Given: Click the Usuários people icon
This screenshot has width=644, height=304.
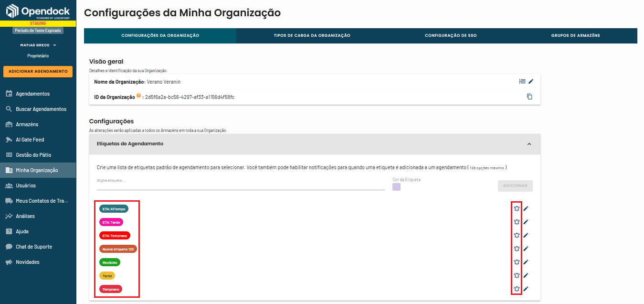Looking at the screenshot, I should 9,185.
